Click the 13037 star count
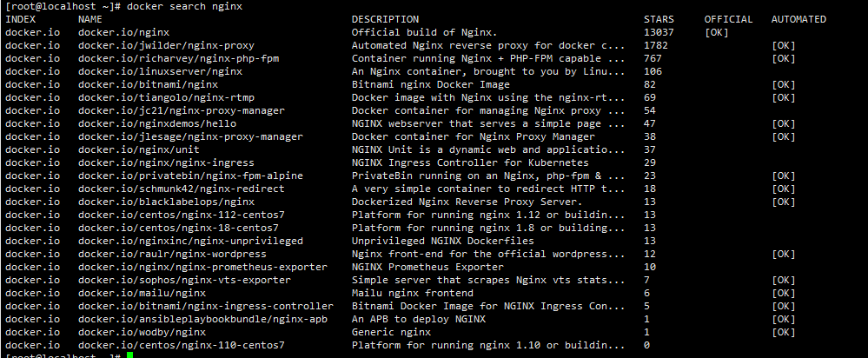This screenshot has height=358, width=868. tap(659, 32)
